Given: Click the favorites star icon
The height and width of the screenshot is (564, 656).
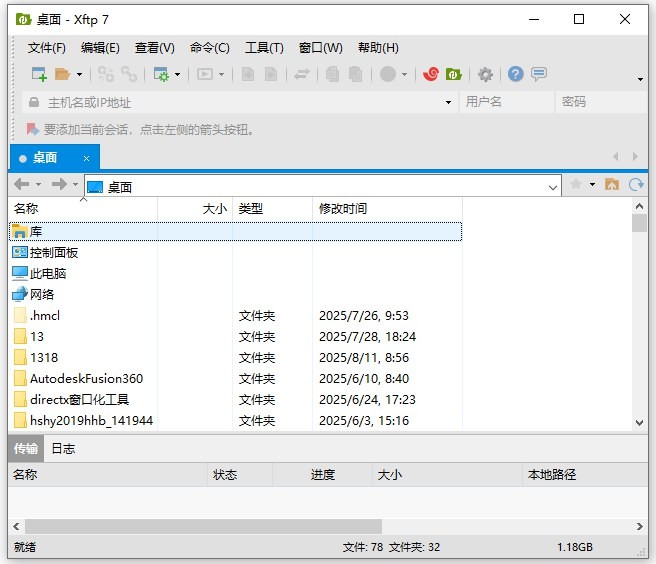Looking at the screenshot, I should pos(576,184).
